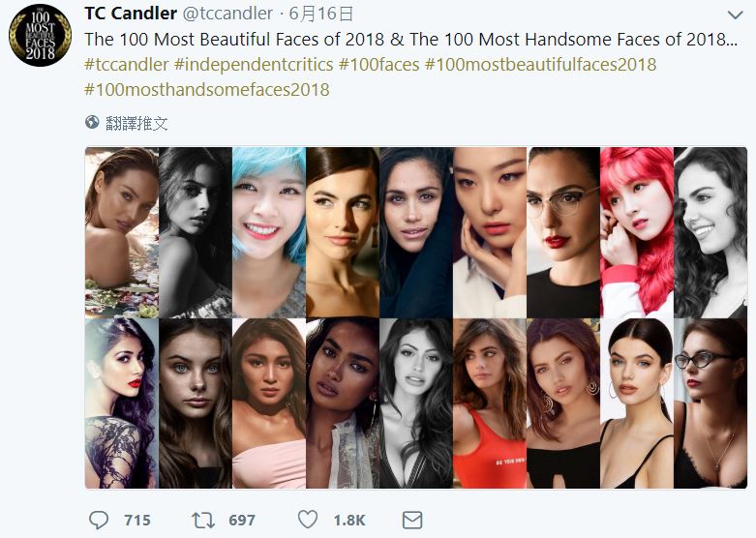The image size is (756, 538).
Task: Open the #100faces hashtag
Action: (x=379, y=65)
